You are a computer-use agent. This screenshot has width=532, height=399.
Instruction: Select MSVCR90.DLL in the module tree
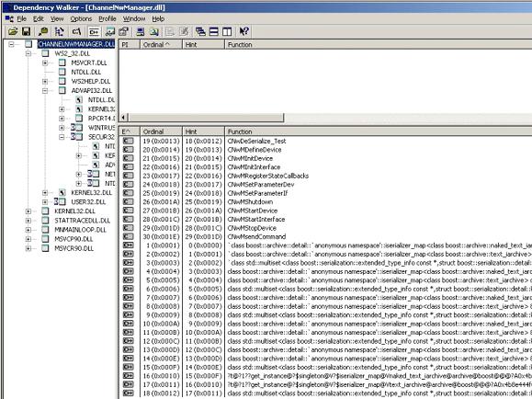pyautogui.click(x=74, y=248)
